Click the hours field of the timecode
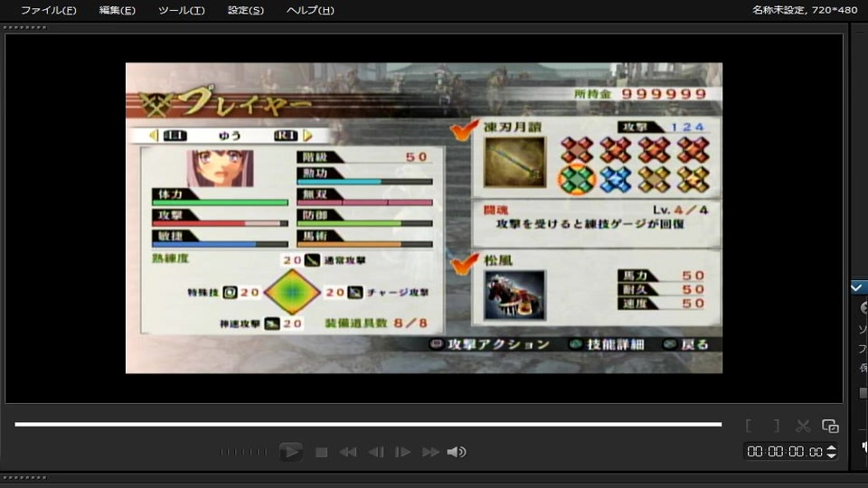This screenshot has height=488, width=868. tap(754, 452)
